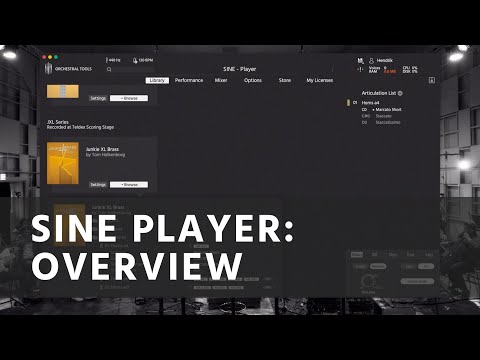Click the 'Articulation List' heading
Screen dimensions: 480x360
pos(379,93)
